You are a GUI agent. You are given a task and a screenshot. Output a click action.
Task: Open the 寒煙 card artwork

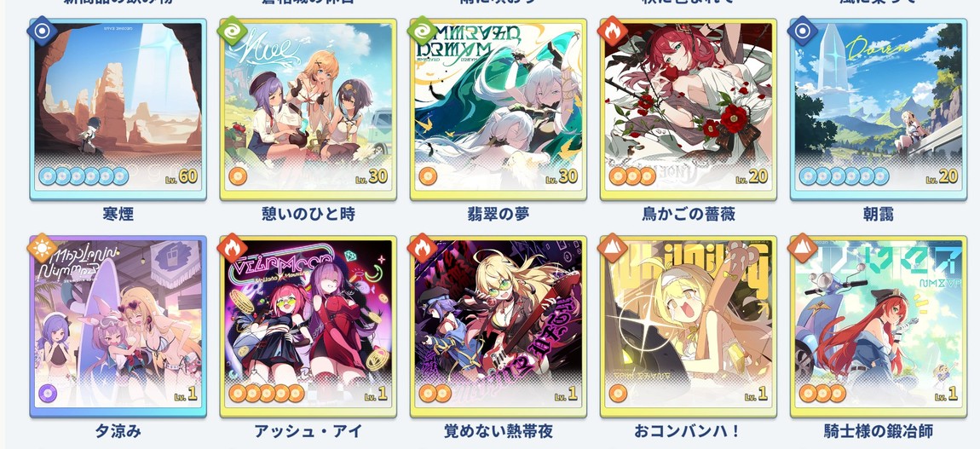click(x=118, y=109)
